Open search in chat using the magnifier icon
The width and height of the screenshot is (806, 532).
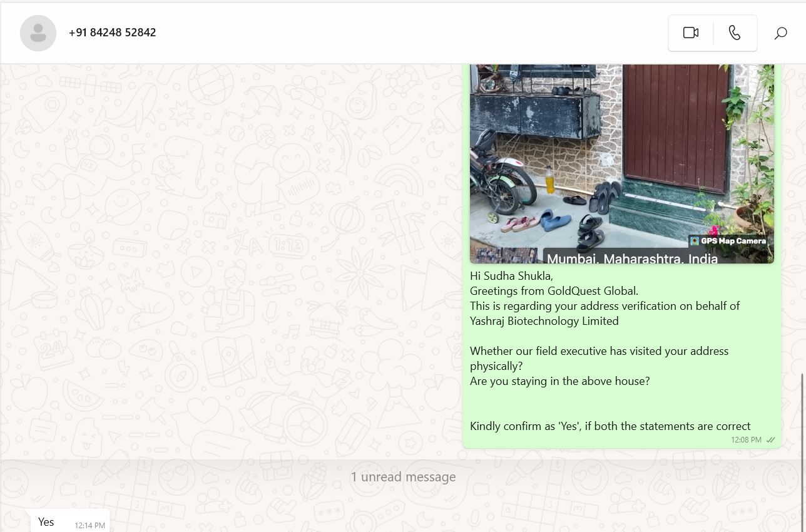click(x=780, y=33)
